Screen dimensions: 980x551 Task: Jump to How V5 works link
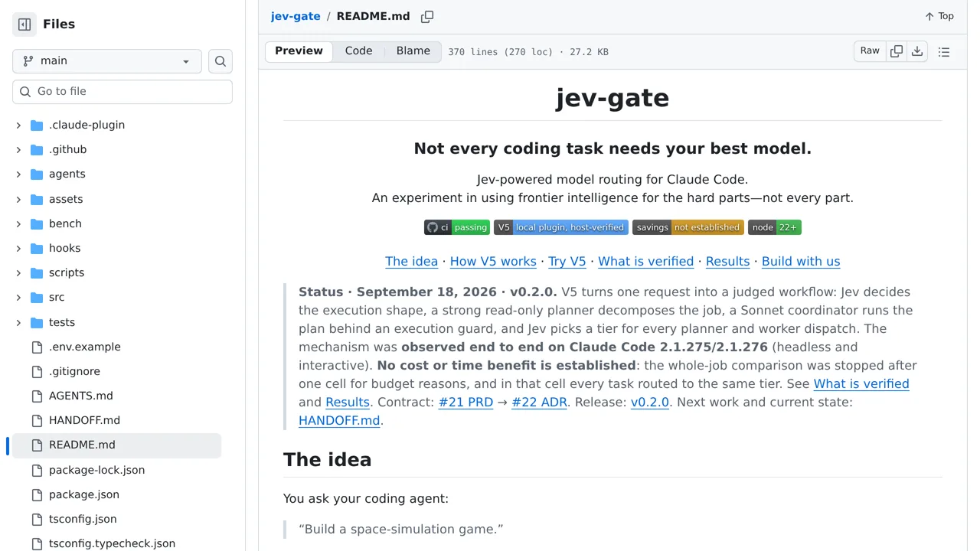coord(493,262)
